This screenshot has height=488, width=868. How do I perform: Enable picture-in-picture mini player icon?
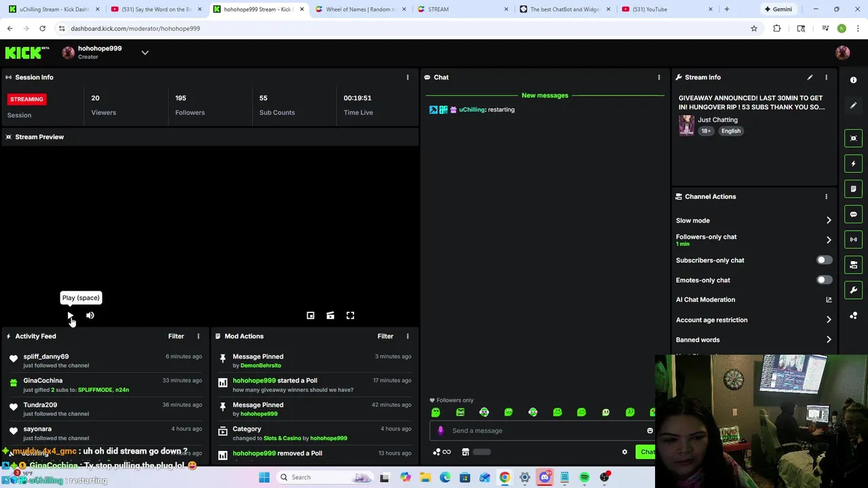coord(311,316)
